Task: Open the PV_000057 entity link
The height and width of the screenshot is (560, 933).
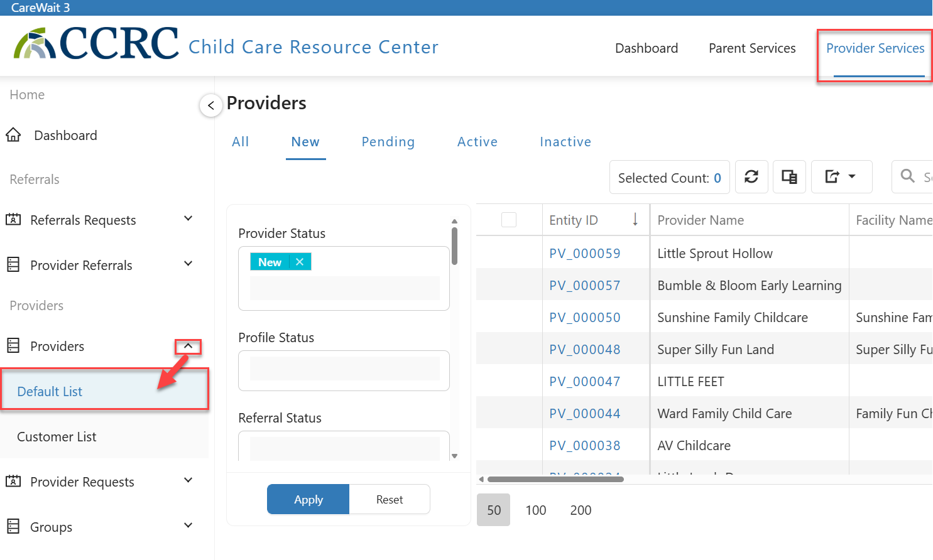Action: click(585, 286)
